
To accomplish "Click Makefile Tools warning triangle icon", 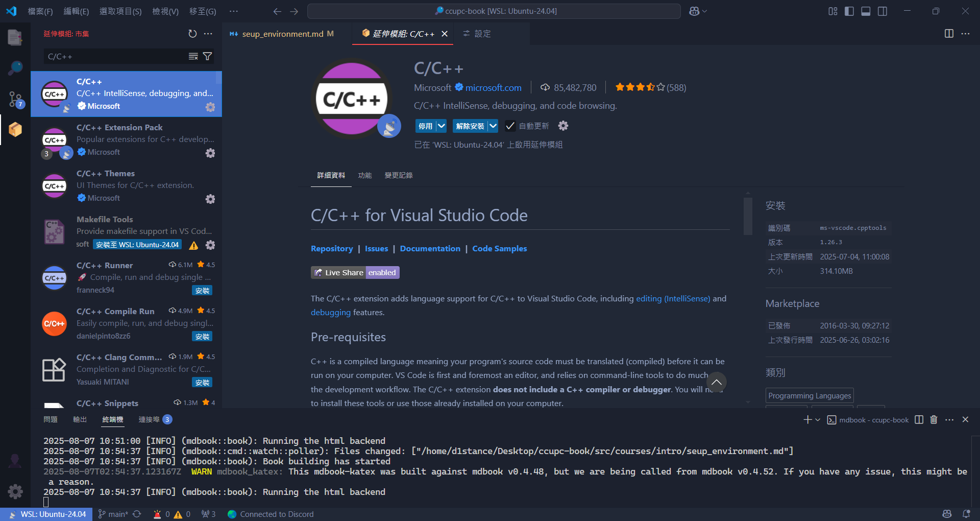I will coord(193,245).
